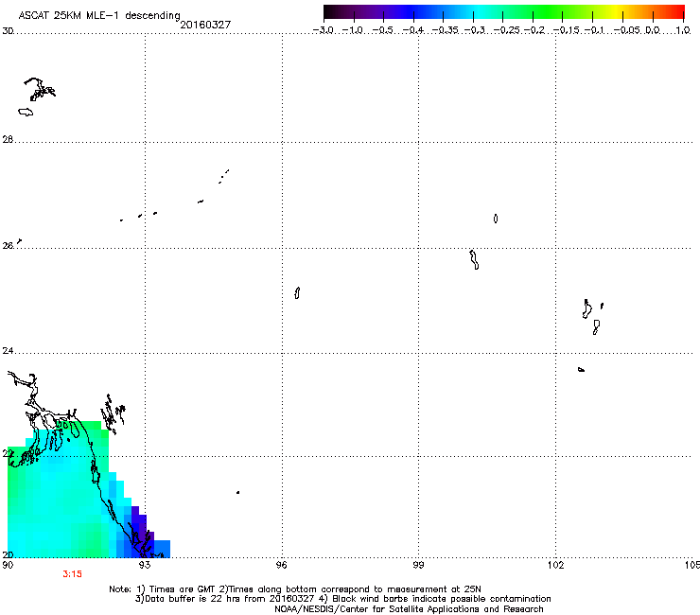Viewport: 700px width, 615px height.
Task: Click the -3.0 color bar label
Action: pyautogui.click(x=324, y=30)
